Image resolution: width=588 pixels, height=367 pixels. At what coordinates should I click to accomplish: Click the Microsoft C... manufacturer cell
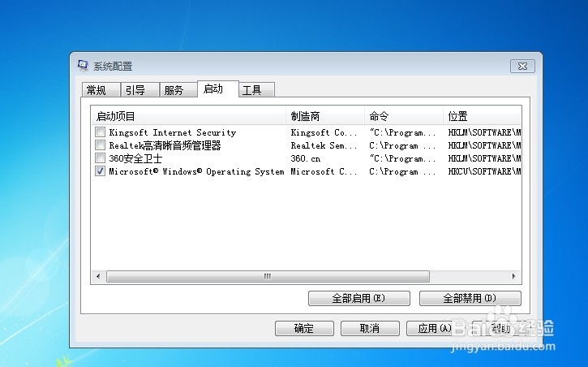click(x=324, y=171)
